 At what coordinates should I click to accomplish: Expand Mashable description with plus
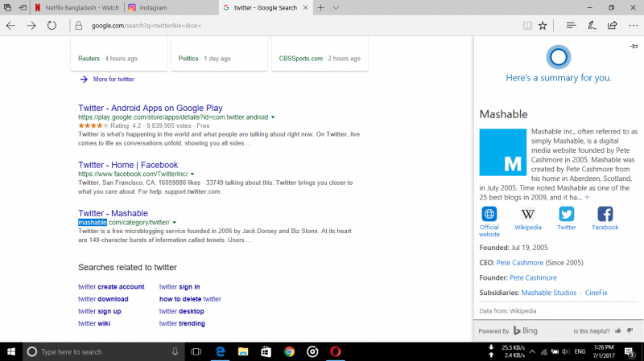(x=587, y=197)
